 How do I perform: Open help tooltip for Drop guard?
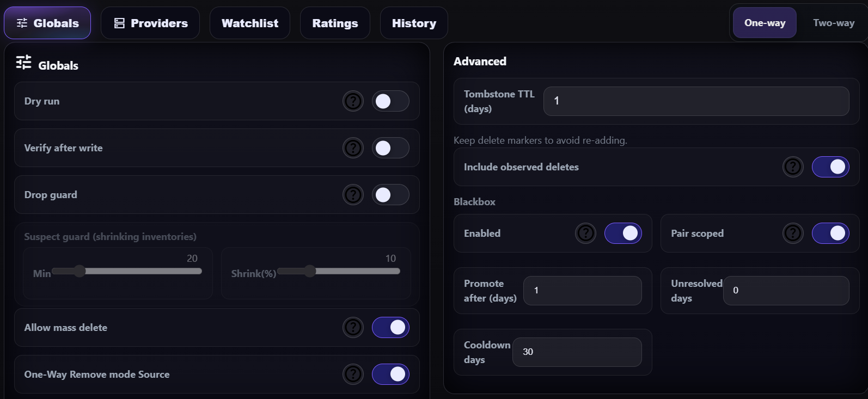pyautogui.click(x=353, y=195)
